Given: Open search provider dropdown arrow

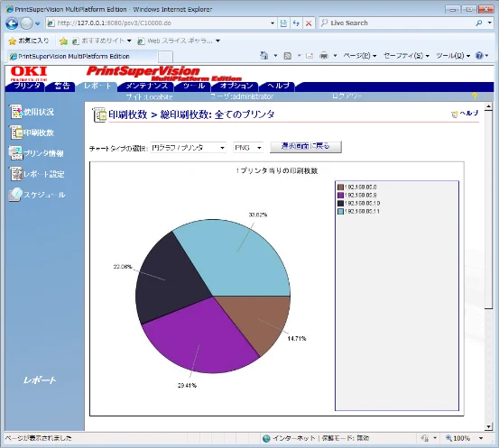Looking at the screenshot, I should pyautogui.click(x=490, y=23).
